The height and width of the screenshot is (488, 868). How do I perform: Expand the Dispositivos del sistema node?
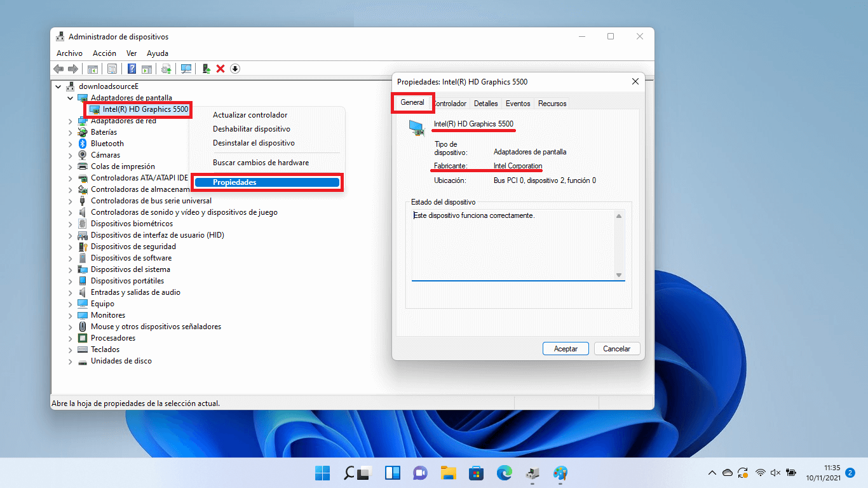point(71,269)
